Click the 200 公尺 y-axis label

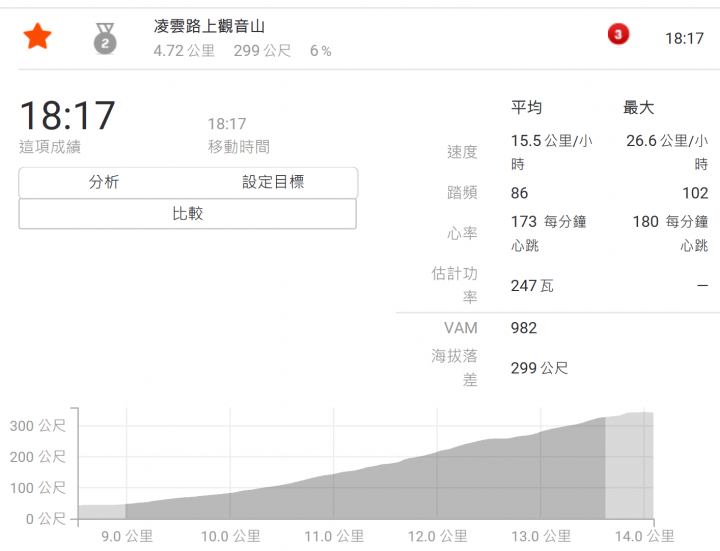[38, 457]
